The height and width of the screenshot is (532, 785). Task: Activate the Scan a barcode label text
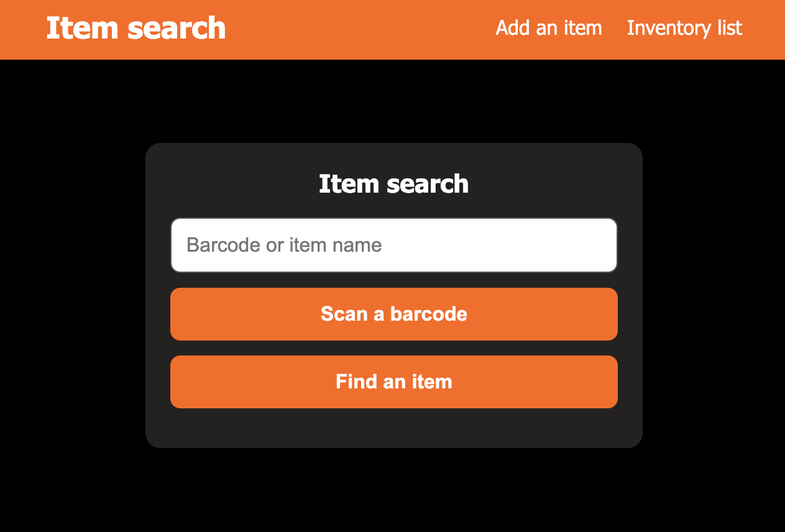coord(394,314)
